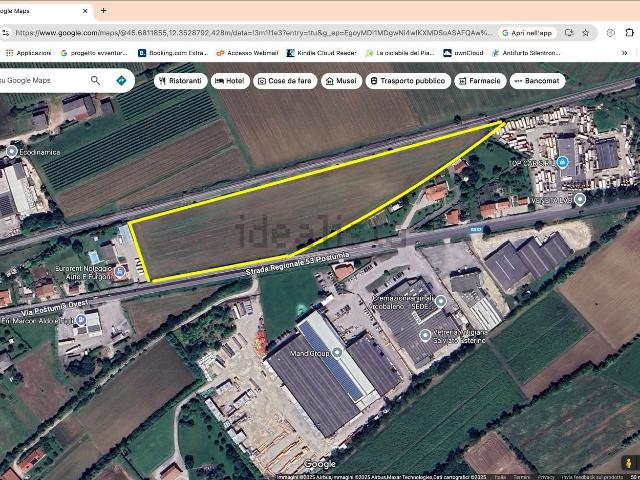Click the TOP CAR S.R.L. map pin
This screenshot has width=640, height=480.
pyautogui.click(x=562, y=162)
